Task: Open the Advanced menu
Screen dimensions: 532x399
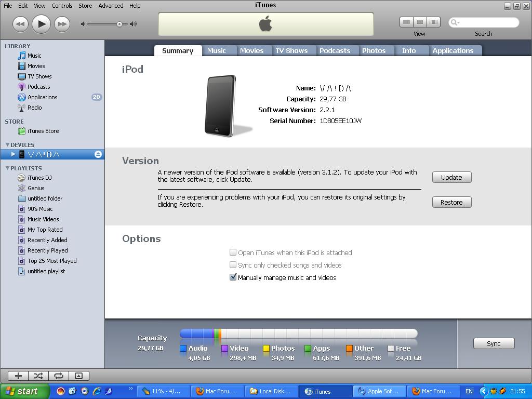Action: pyautogui.click(x=110, y=6)
